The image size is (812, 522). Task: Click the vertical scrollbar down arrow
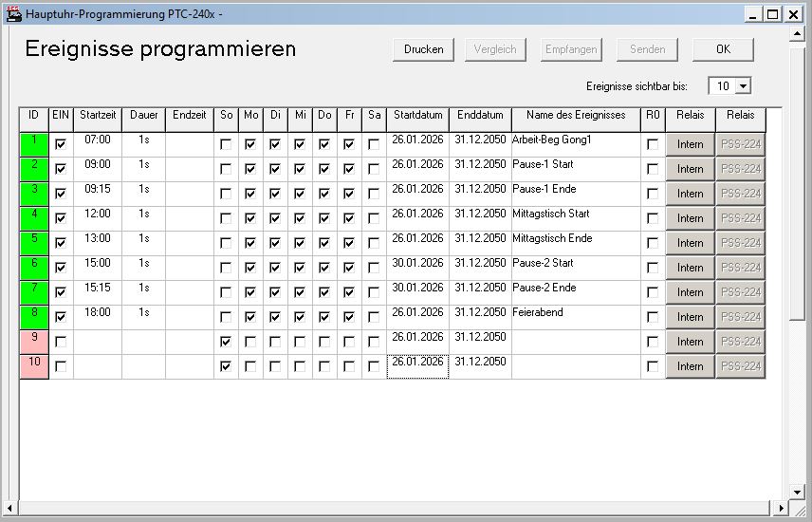point(797,492)
